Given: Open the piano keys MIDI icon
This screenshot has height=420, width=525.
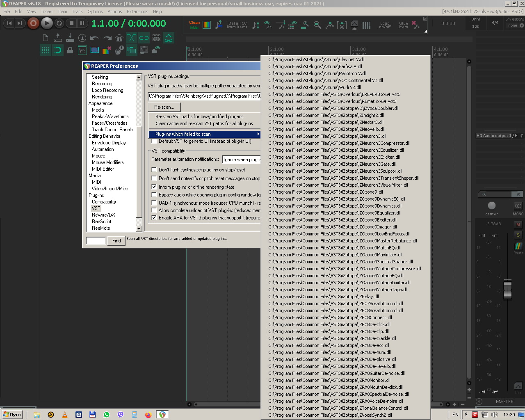Looking at the screenshot, I should (366, 25).
